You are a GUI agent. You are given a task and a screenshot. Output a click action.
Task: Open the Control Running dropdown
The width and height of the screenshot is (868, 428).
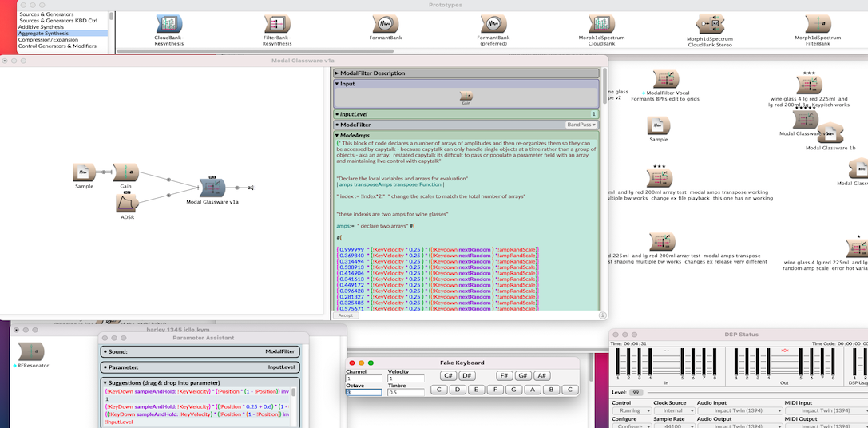click(631, 411)
